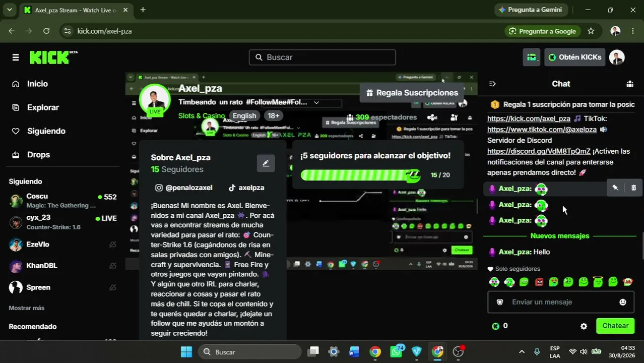Open the Kick user avatar menu
Viewport: 644px width, 363px height.
(x=617, y=57)
